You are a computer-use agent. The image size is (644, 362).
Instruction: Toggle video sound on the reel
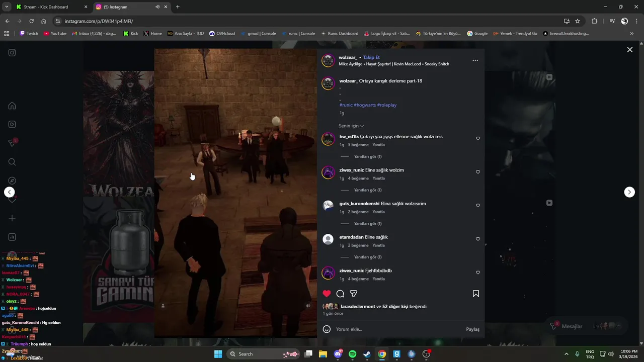pos(308,306)
